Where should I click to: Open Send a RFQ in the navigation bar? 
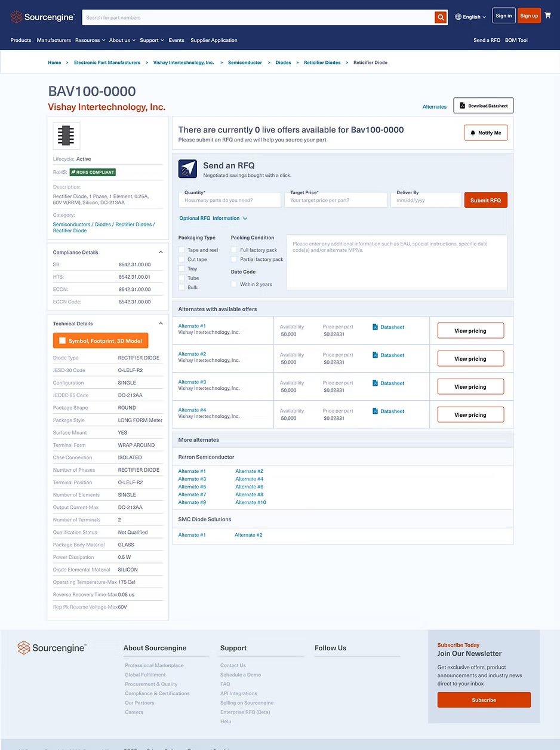coord(487,40)
